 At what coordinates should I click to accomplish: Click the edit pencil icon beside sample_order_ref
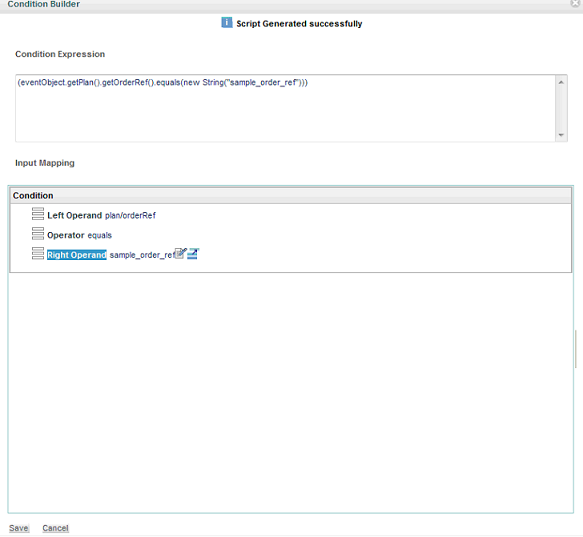click(x=180, y=253)
